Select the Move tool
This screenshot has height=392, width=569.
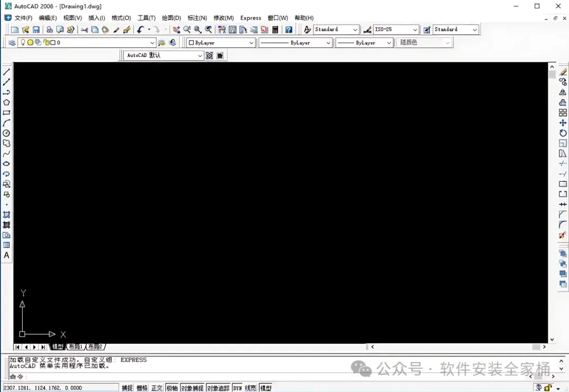point(563,123)
